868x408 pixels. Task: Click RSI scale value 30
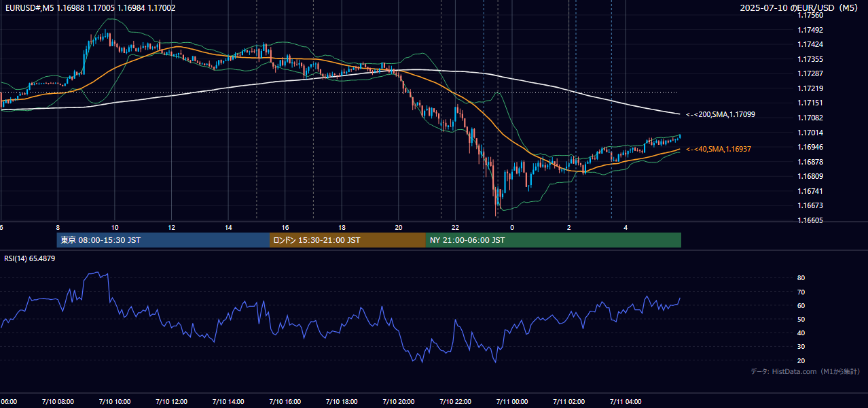click(x=801, y=347)
